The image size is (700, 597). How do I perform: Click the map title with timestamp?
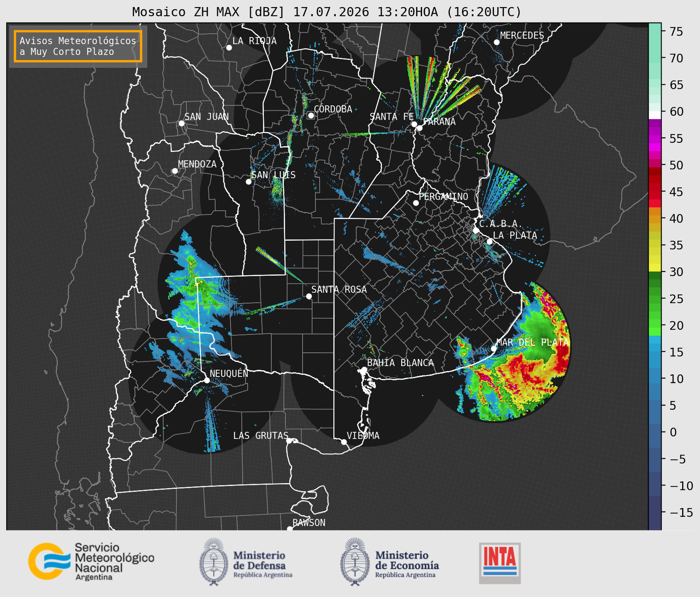tap(327, 12)
